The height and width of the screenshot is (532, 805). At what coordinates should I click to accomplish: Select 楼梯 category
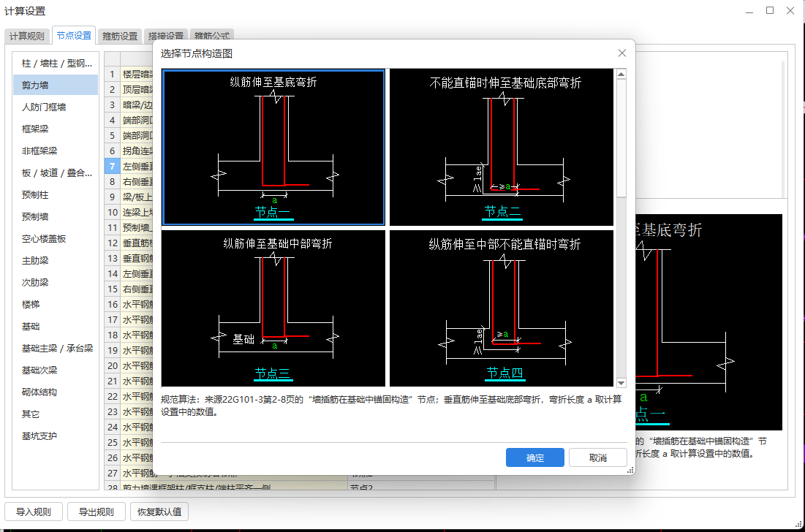click(x=56, y=304)
